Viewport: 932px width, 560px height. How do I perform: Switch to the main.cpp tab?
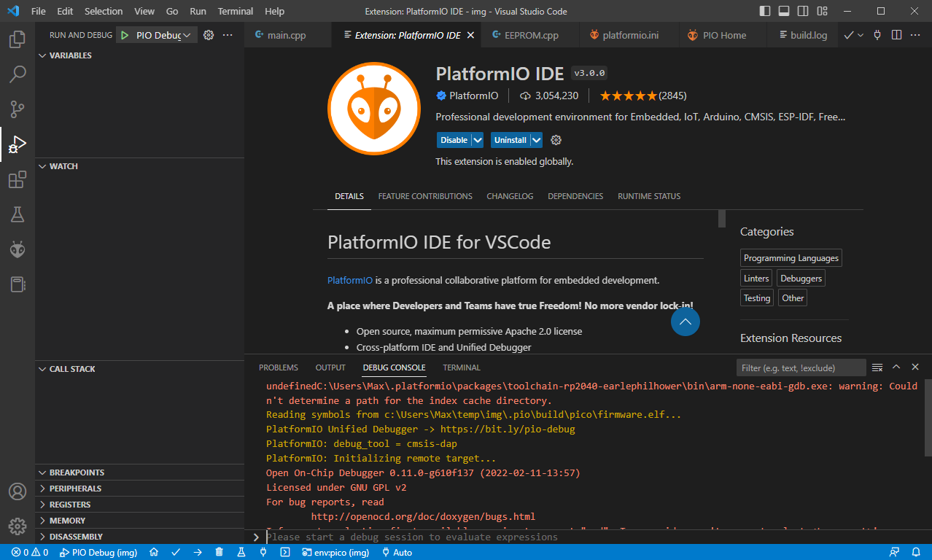coord(287,35)
